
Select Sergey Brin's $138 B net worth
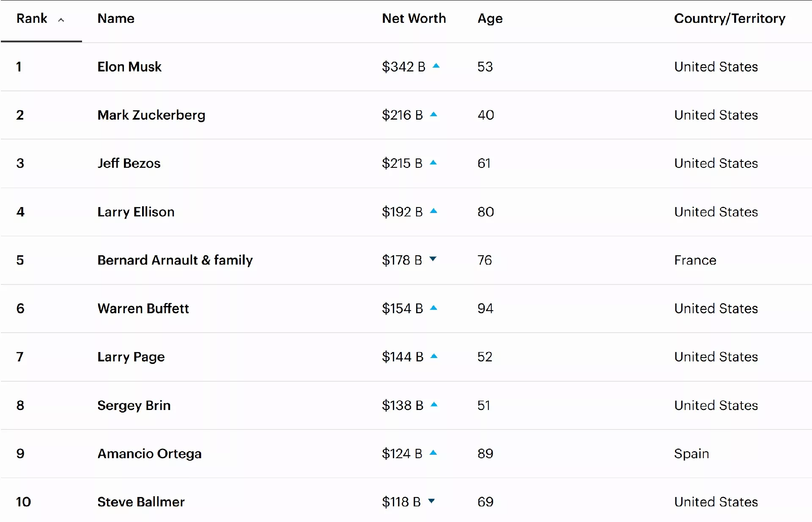(402, 405)
